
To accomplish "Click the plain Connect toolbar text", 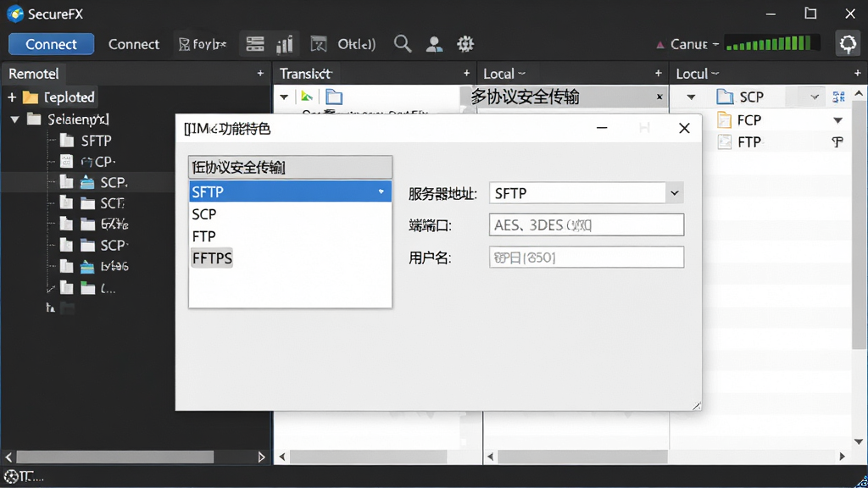I will (133, 44).
